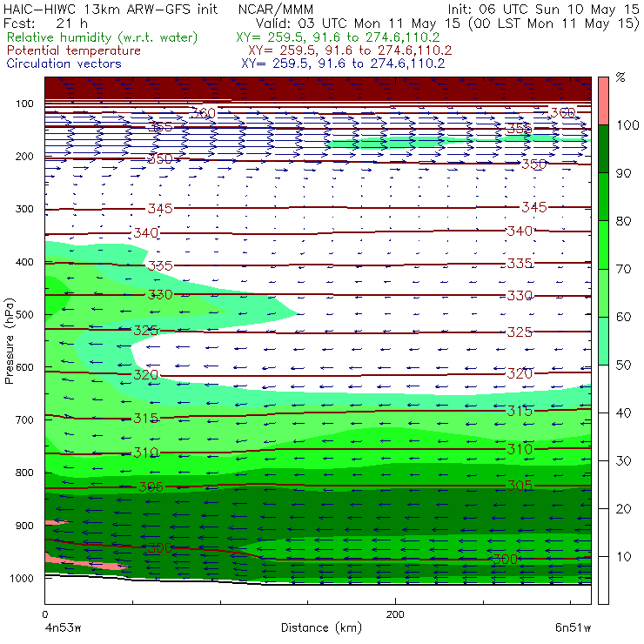Pick the 50–60% aqua colorbar segment
The width and height of the screenshot is (644, 644).
(x=603, y=341)
